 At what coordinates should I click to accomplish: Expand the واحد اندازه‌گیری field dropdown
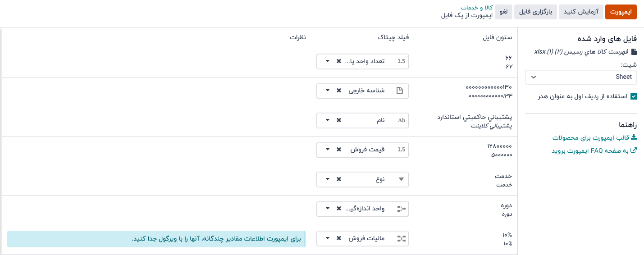[x=328, y=209]
